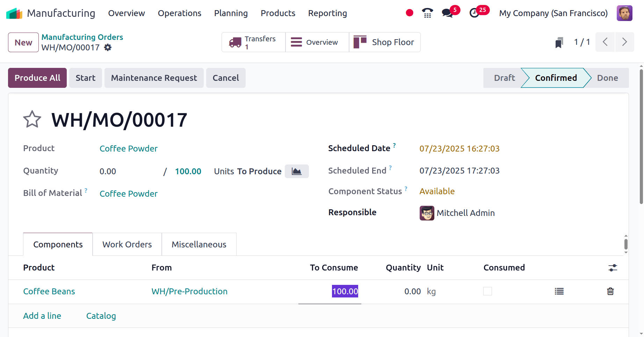Open the activities clock icon
This screenshot has height=337, width=644.
tap(474, 13)
